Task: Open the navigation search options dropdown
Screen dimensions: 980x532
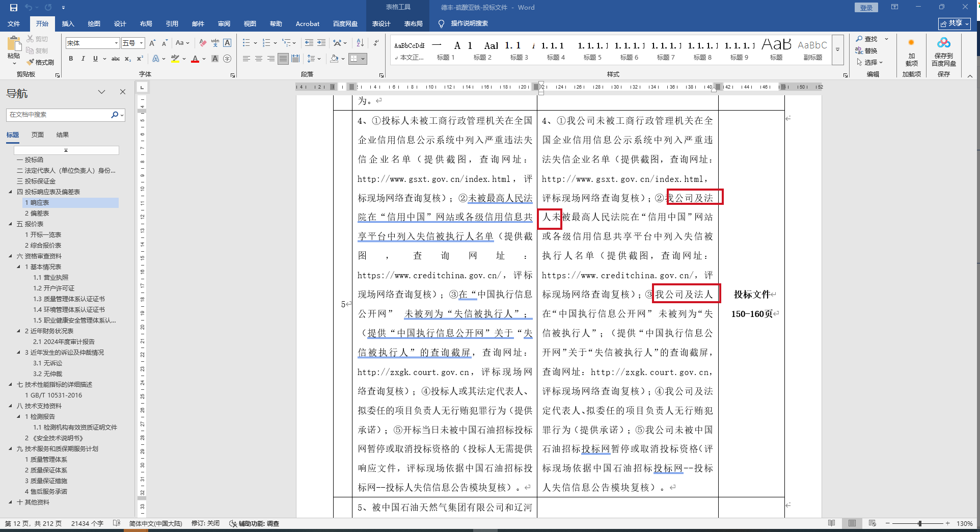Action: [x=122, y=115]
